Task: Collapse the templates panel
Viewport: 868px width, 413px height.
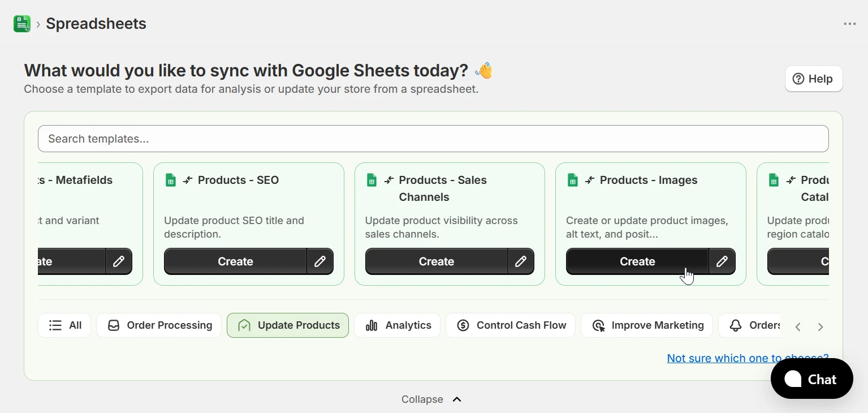Action: point(431,399)
